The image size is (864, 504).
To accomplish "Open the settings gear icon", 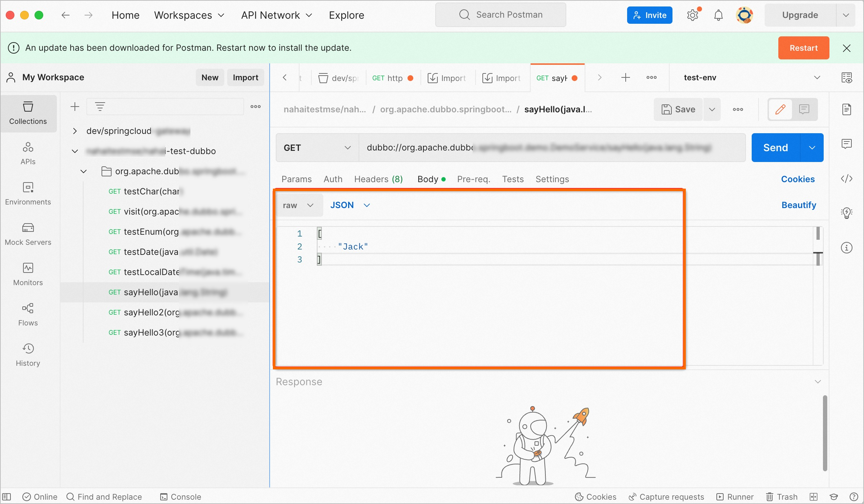I will (693, 15).
